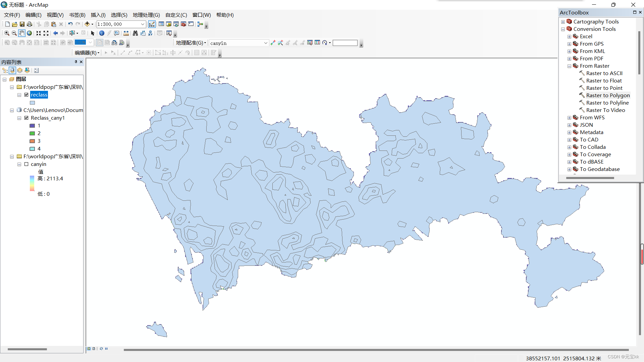Activate the Identify info tool
644x362 pixels.
102,33
